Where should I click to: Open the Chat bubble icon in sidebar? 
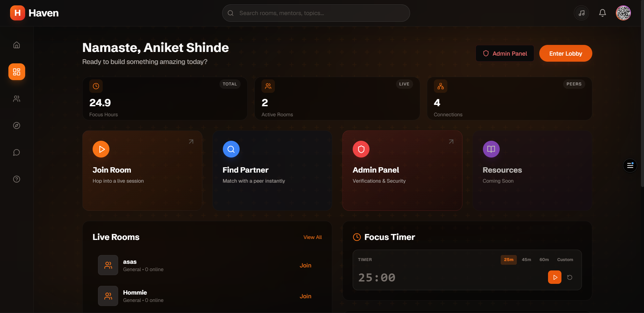16,152
